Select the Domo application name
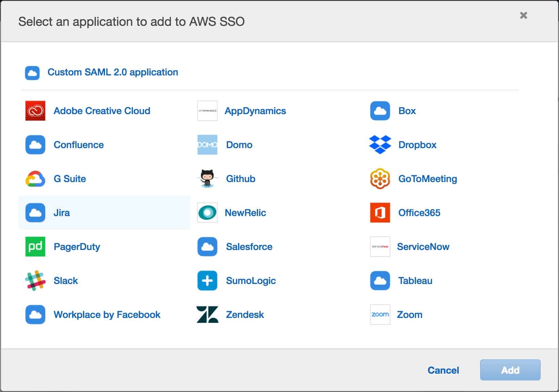Image resolution: width=559 pixels, height=392 pixels. pos(239,145)
